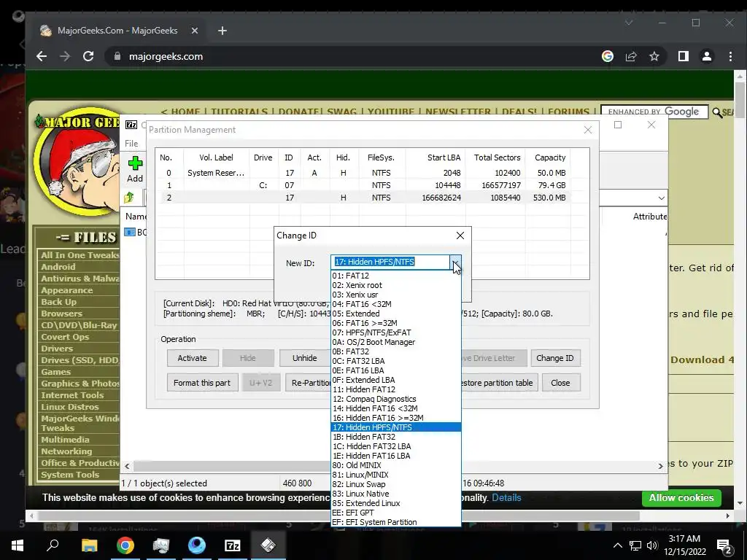Open Chrome from the taskbar
The width and height of the screenshot is (747, 560).
(x=125, y=545)
